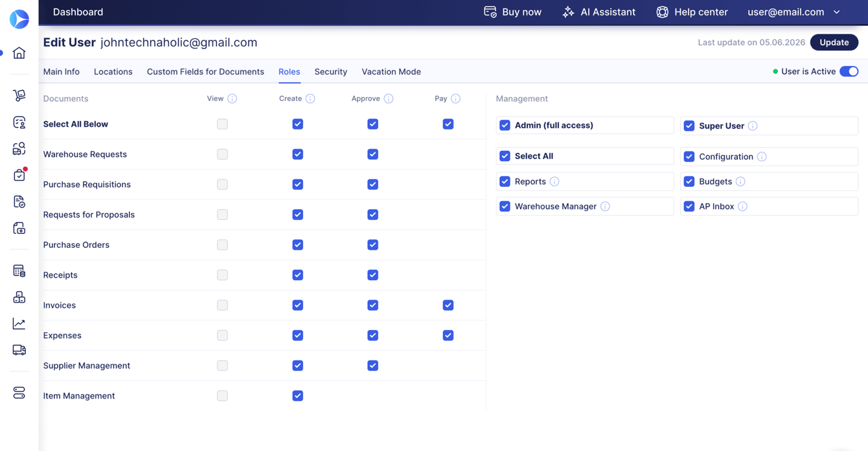
Task: Uncheck the Reports checkbox
Action: point(505,181)
